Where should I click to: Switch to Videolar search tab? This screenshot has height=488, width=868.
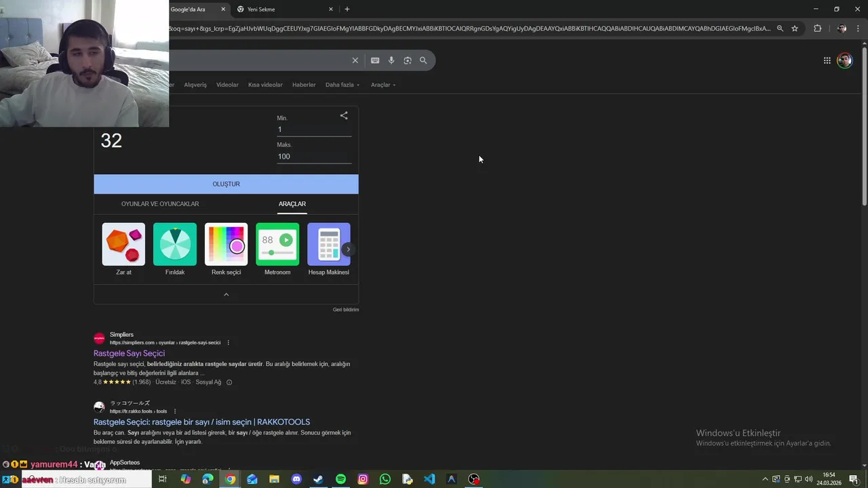227,85
